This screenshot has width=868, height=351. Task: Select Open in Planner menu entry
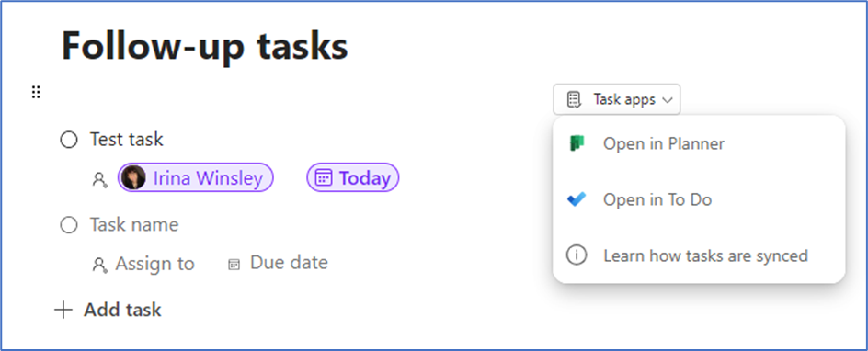pyautogui.click(x=699, y=143)
